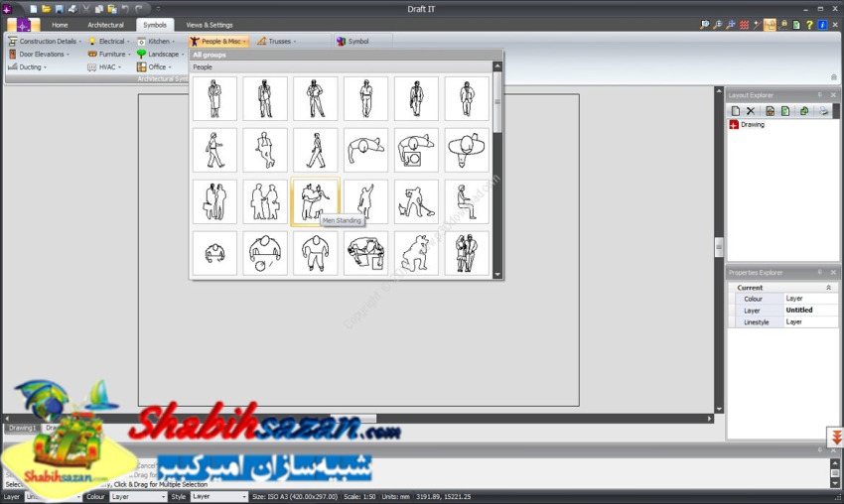Open the blue info icon
The height and width of the screenshot is (504, 844).
[x=822, y=25]
